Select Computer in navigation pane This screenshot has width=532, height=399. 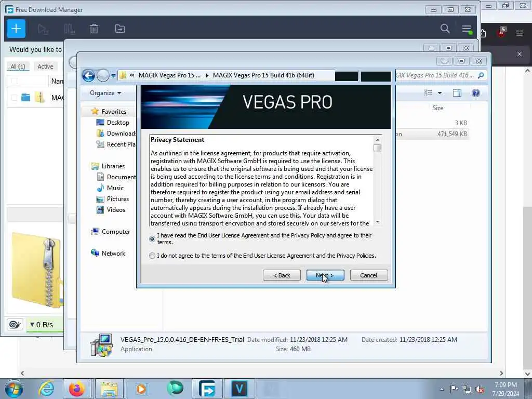click(116, 231)
